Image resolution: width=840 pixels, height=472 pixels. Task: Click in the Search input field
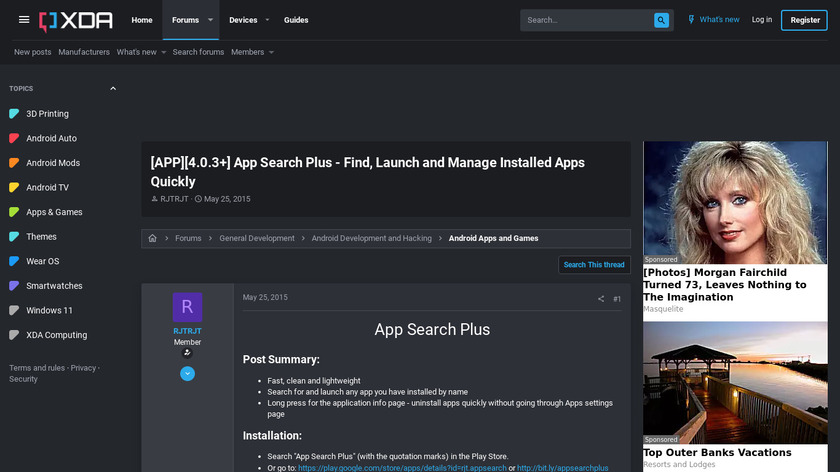[587, 20]
